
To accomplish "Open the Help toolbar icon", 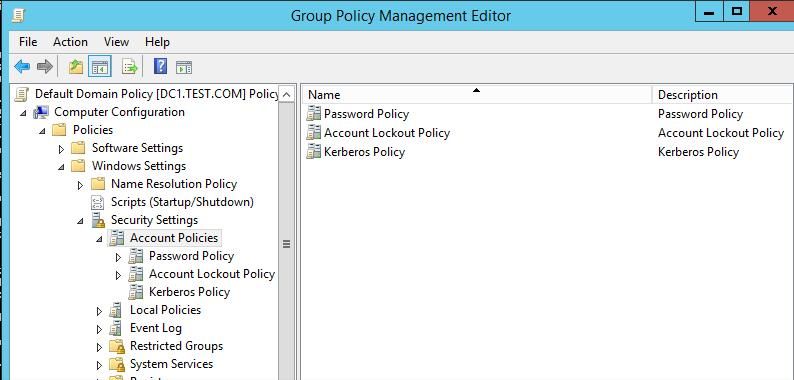I will [161, 66].
